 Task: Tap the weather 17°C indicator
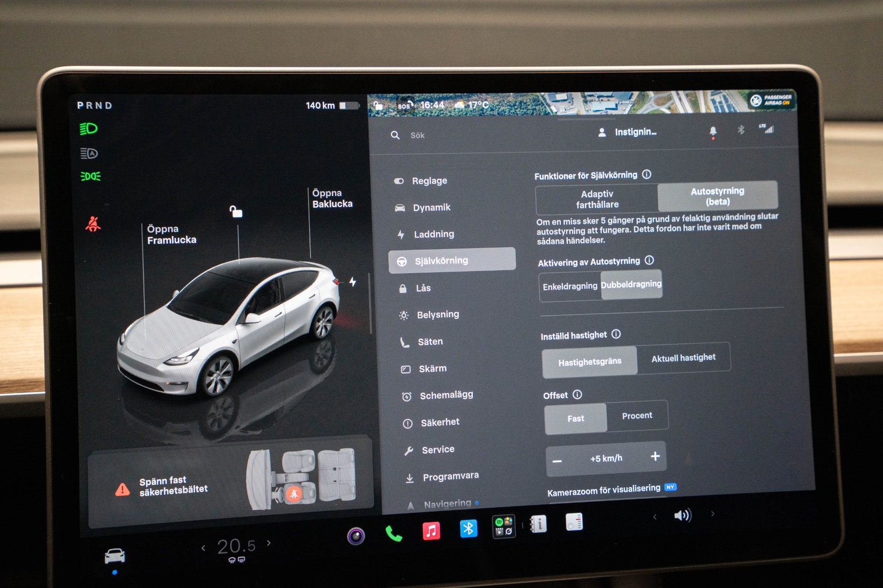471,105
